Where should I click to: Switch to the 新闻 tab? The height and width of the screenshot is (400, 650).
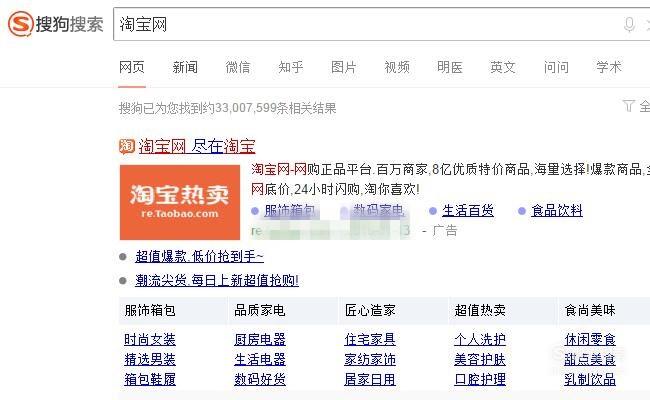point(185,67)
